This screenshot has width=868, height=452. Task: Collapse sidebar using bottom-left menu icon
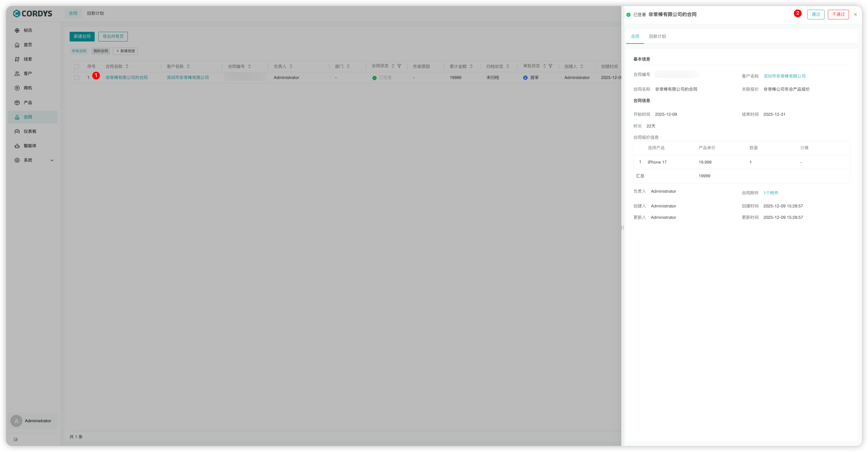(x=15, y=439)
